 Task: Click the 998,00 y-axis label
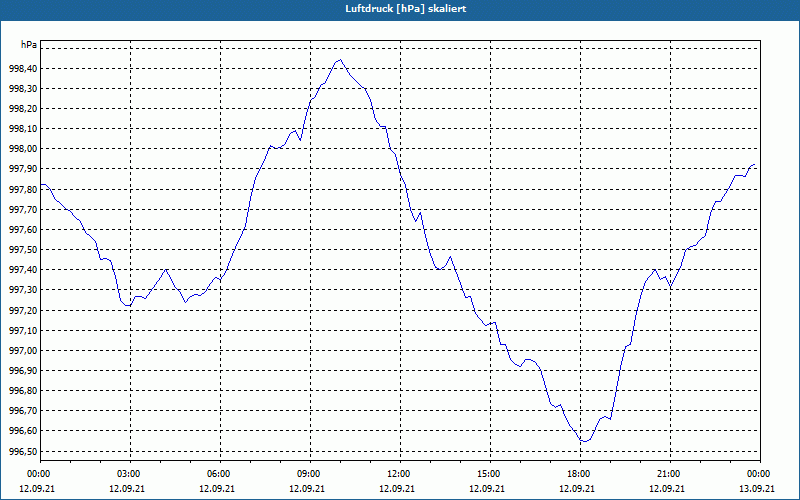pyautogui.click(x=23, y=149)
